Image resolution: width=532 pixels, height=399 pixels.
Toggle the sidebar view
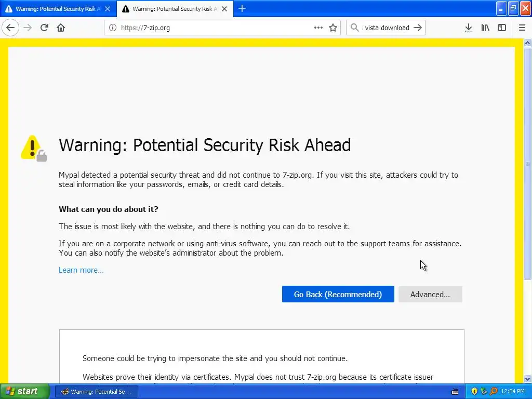[502, 28]
